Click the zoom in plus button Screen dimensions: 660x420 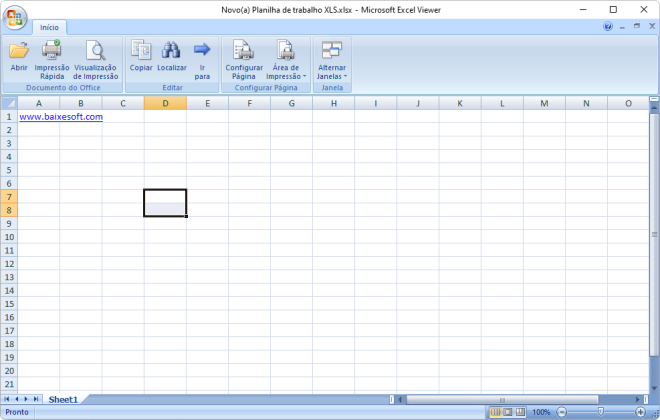[x=640, y=412]
